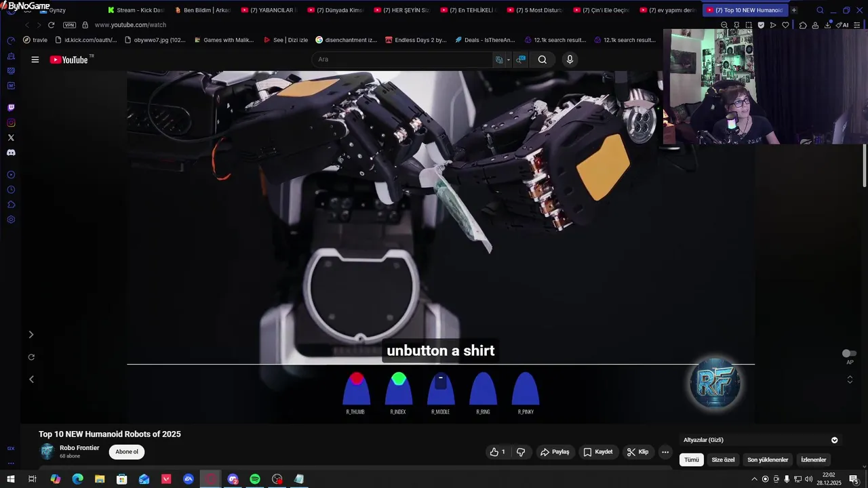The width and height of the screenshot is (868, 488).
Task: Open Robo Frontier channel name link
Action: pyautogui.click(x=79, y=448)
